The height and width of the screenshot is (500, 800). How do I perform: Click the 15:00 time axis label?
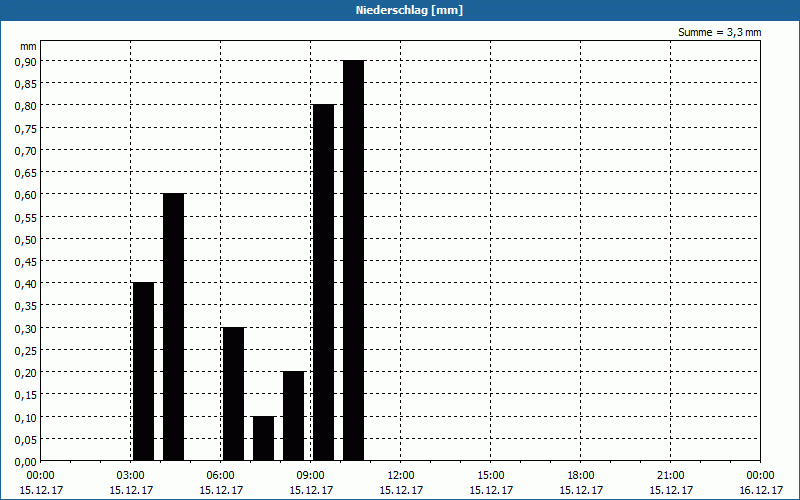490,476
